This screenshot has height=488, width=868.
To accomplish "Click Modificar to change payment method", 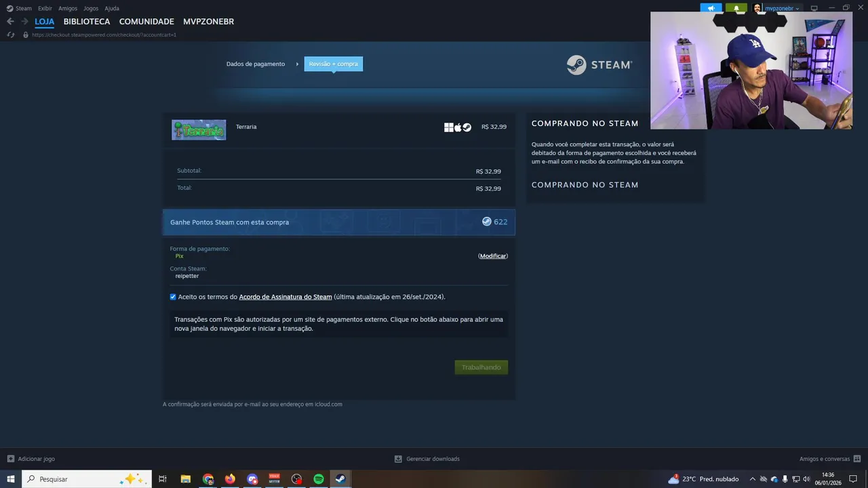I will (493, 256).
